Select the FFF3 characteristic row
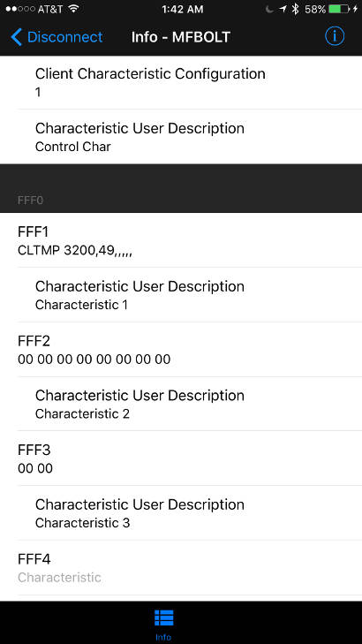 181,458
